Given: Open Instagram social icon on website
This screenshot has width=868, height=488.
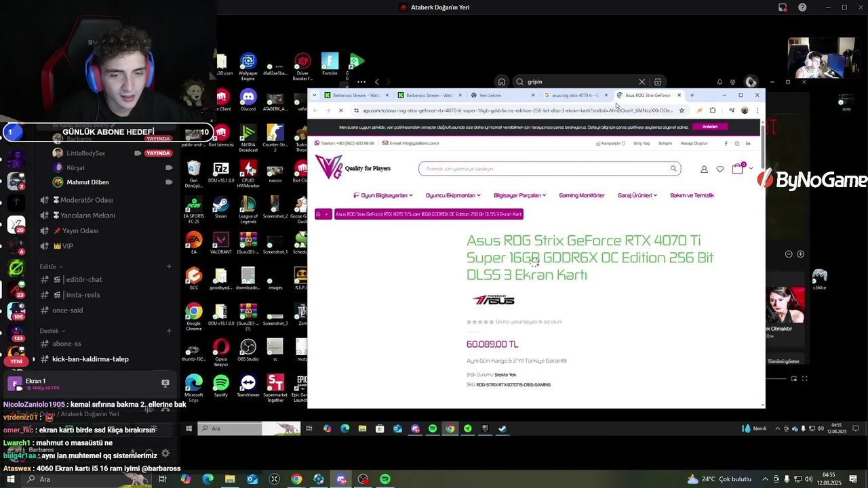Looking at the screenshot, I should (736, 144).
